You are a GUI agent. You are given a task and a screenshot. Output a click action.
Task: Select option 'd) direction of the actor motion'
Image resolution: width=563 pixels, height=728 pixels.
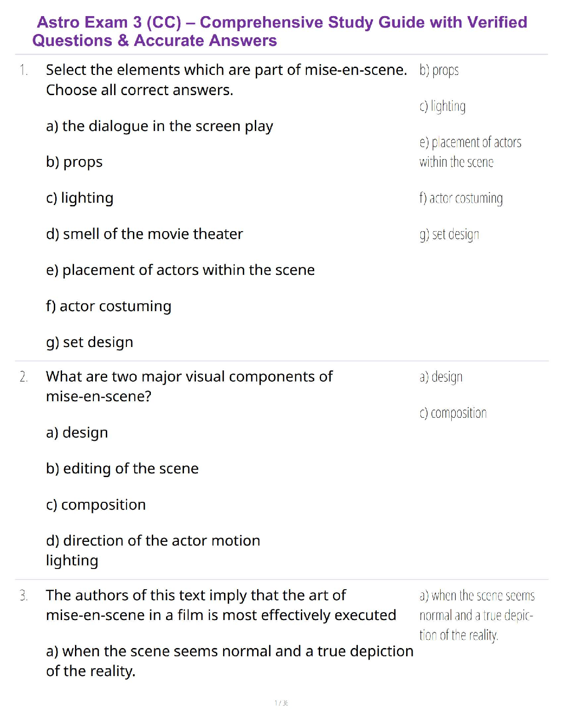point(153,540)
